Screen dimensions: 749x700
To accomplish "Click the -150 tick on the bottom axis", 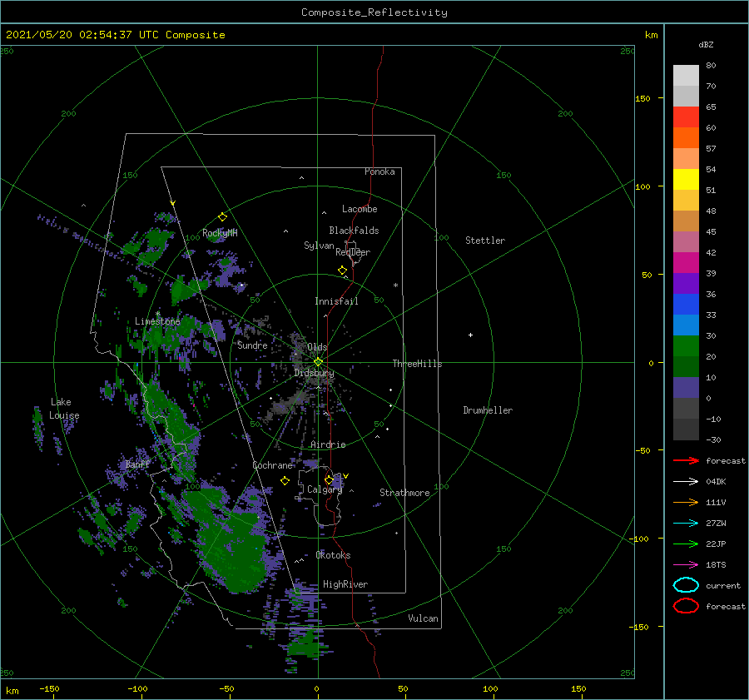I will tap(49, 688).
